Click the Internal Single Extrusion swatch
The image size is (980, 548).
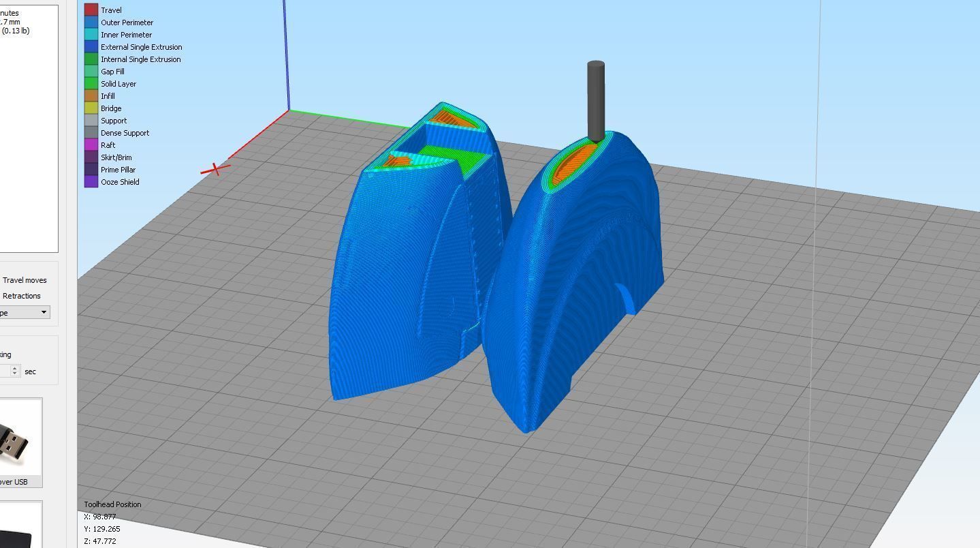(x=91, y=59)
